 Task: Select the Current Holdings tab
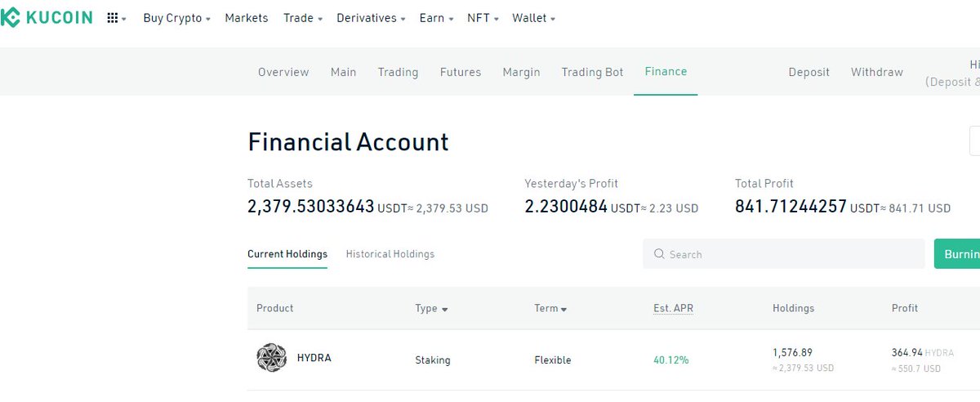click(x=287, y=254)
